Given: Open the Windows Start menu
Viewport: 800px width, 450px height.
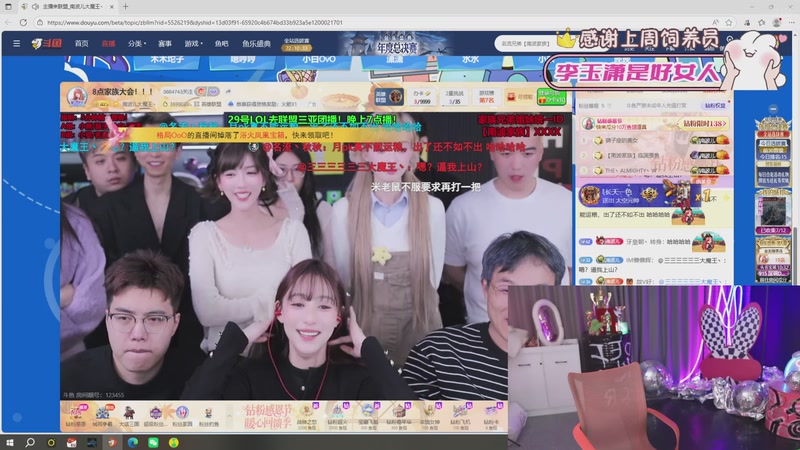Looking at the screenshot, I should click(9, 442).
